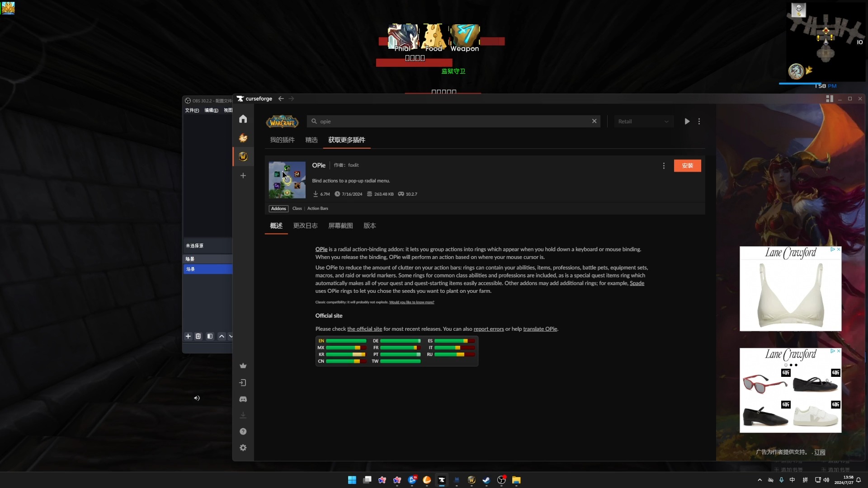Open the 屏幕截图 screenshots tab
The height and width of the screenshot is (488, 868).
tap(340, 225)
